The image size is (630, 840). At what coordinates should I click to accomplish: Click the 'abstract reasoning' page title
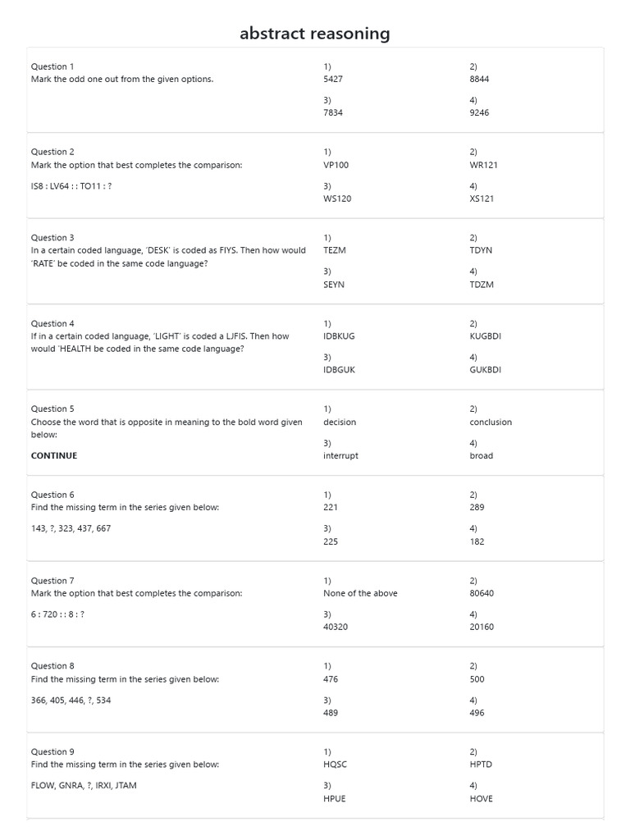click(x=315, y=34)
